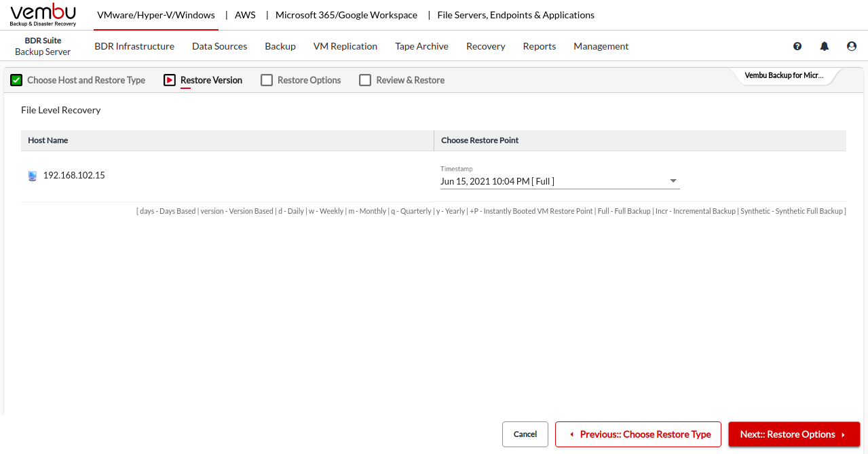
Task: Select the Restore Options step checkbox
Action: 266,80
